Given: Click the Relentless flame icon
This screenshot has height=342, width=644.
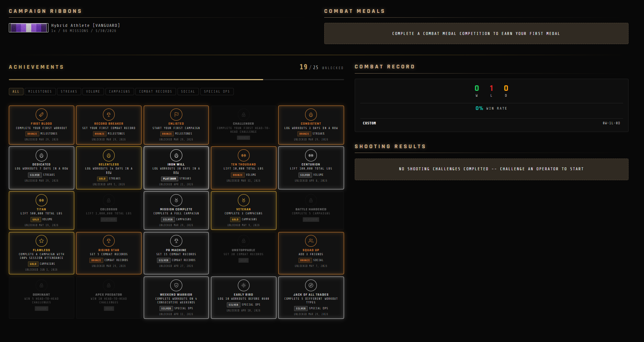Looking at the screenshot, I should [109, 156].
